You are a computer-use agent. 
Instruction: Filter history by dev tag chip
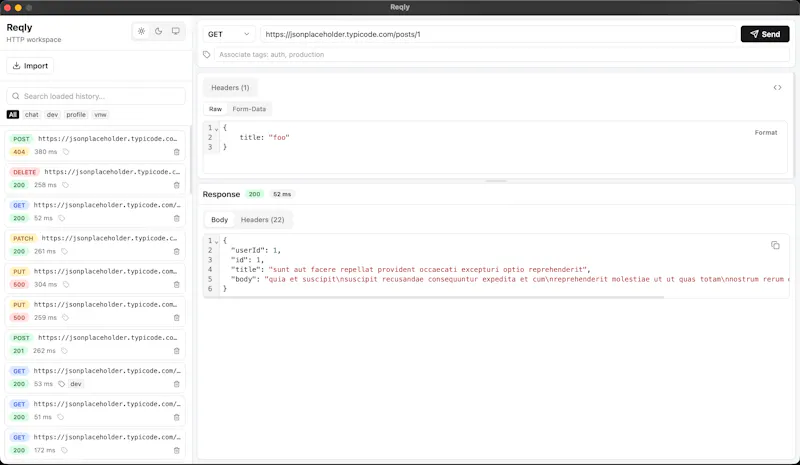pos(53,115)
